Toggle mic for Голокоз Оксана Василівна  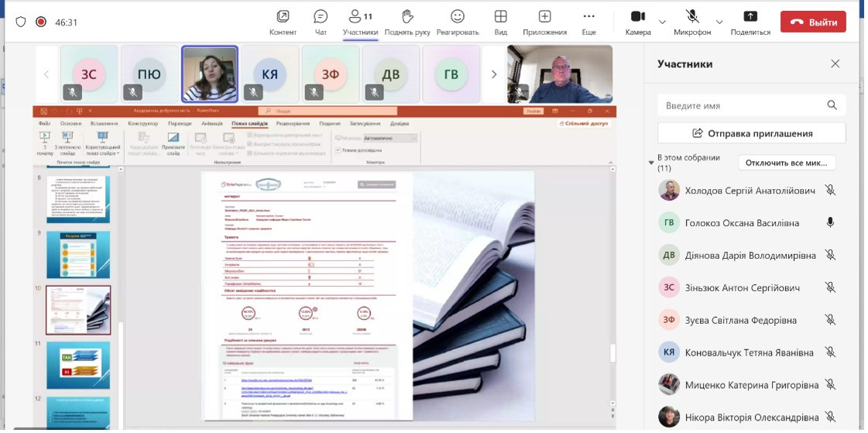point(830,222)
